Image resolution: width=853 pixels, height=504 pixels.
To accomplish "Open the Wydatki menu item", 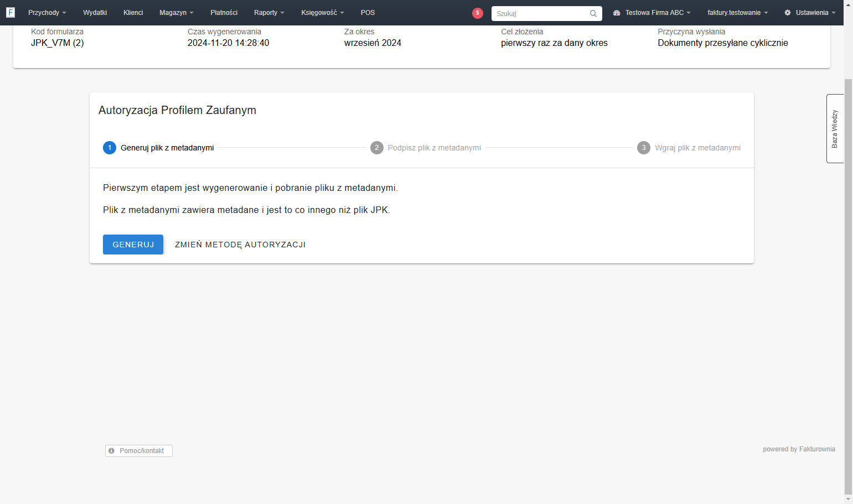I will [x=95, y=13].
